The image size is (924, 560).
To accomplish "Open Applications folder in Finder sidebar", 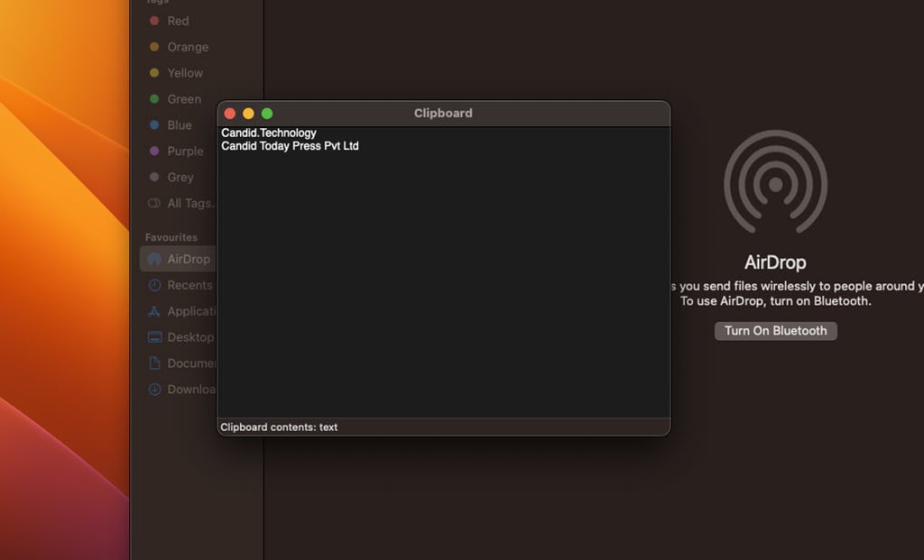I will click(191, 311).
